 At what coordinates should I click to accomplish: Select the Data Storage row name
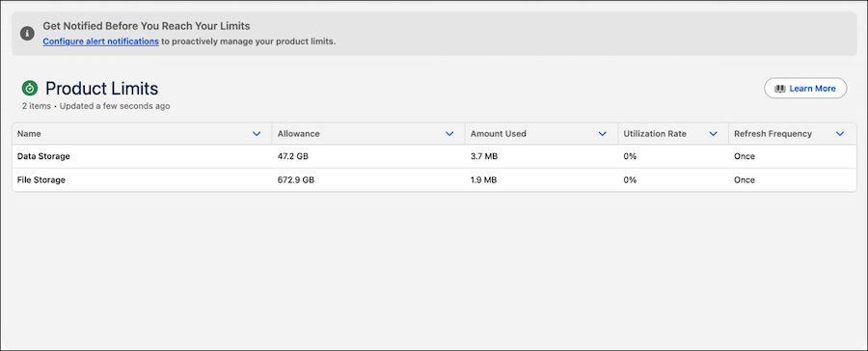click(x=43, y=156)
